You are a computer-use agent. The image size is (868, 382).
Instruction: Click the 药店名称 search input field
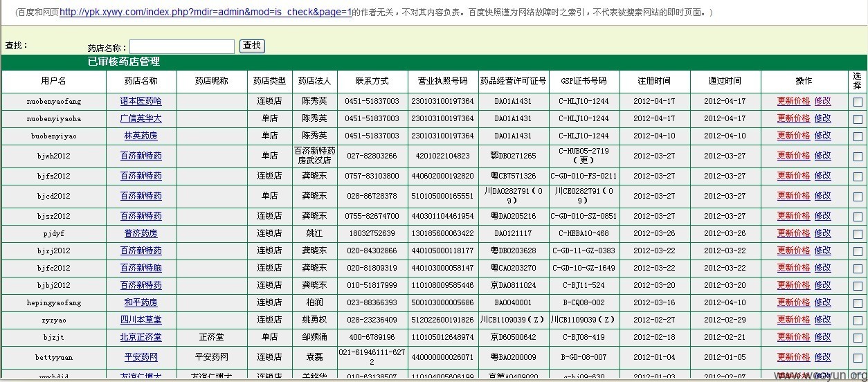[x=182, y=46]
